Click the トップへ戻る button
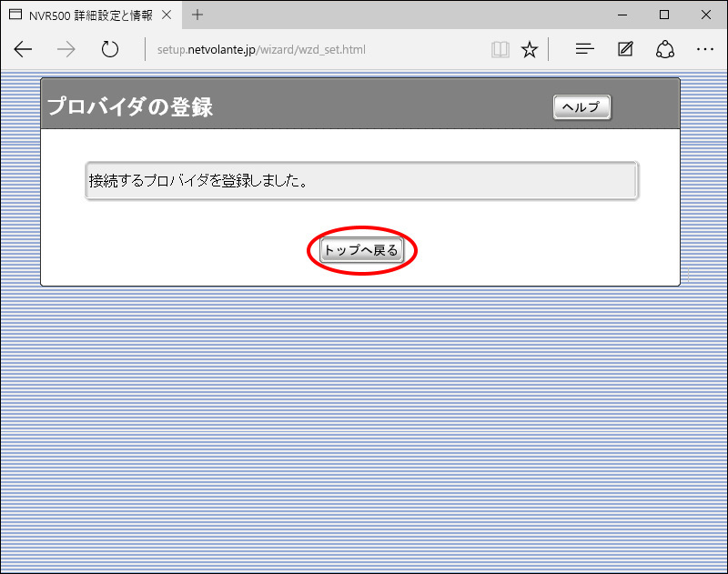This screenshot has width=728, height=574. (x=361, y=250)
